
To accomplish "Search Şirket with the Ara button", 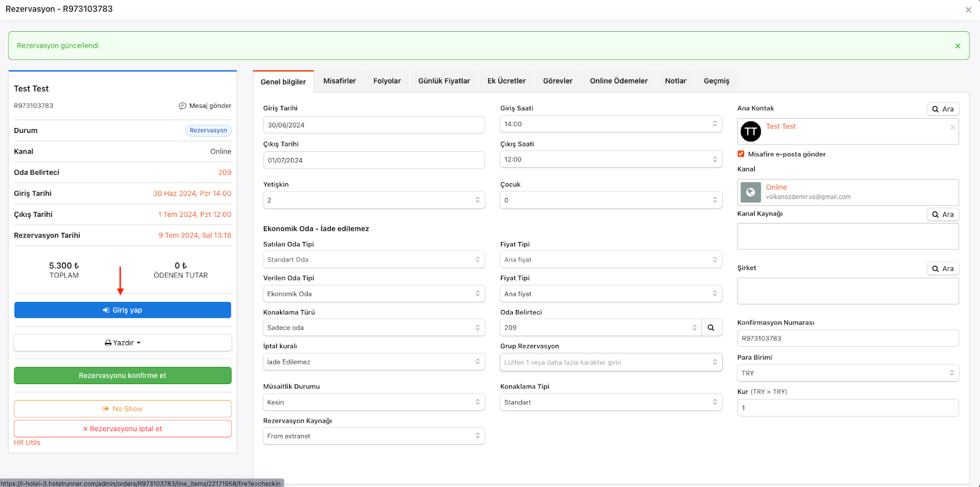I will tap(943, 269).
